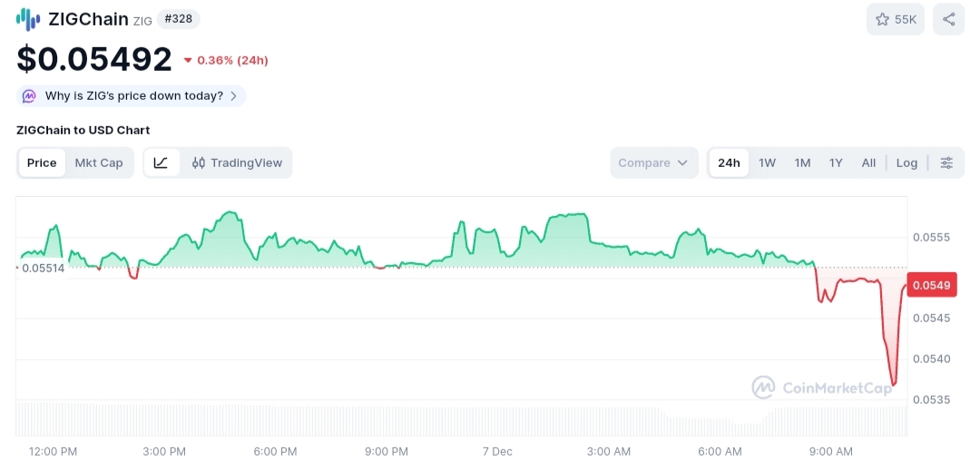Click the volume bars below the chart
Viewport: 980px width, 461px height.
[461, 420]
